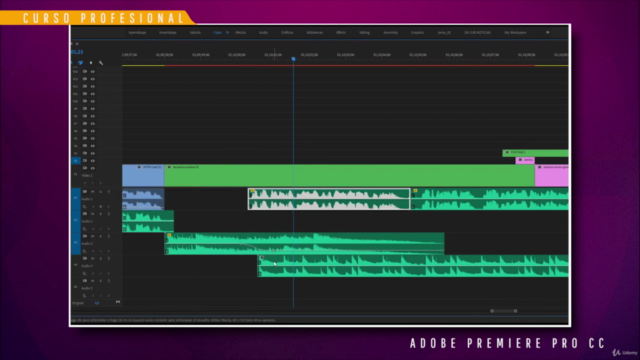Toggle sync lock on track V10
Viewport: 640px width, 360px height.
[x=85, y=101]
